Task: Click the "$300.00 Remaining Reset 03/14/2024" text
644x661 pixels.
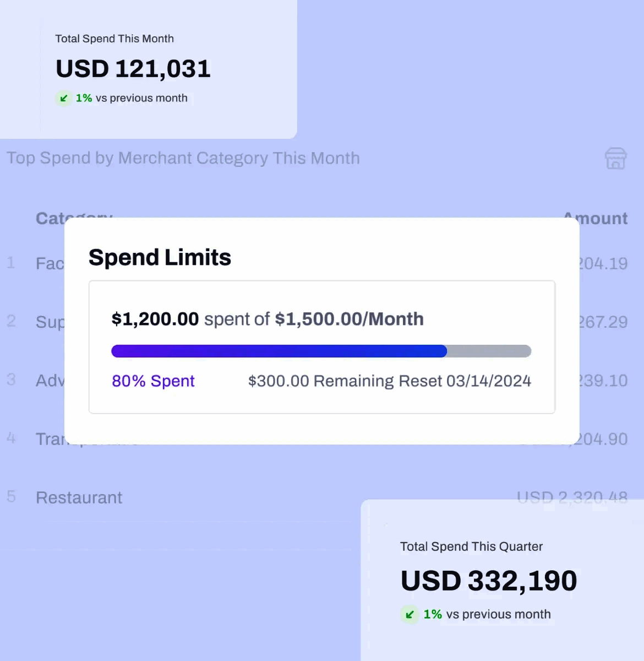Action: 389,381
